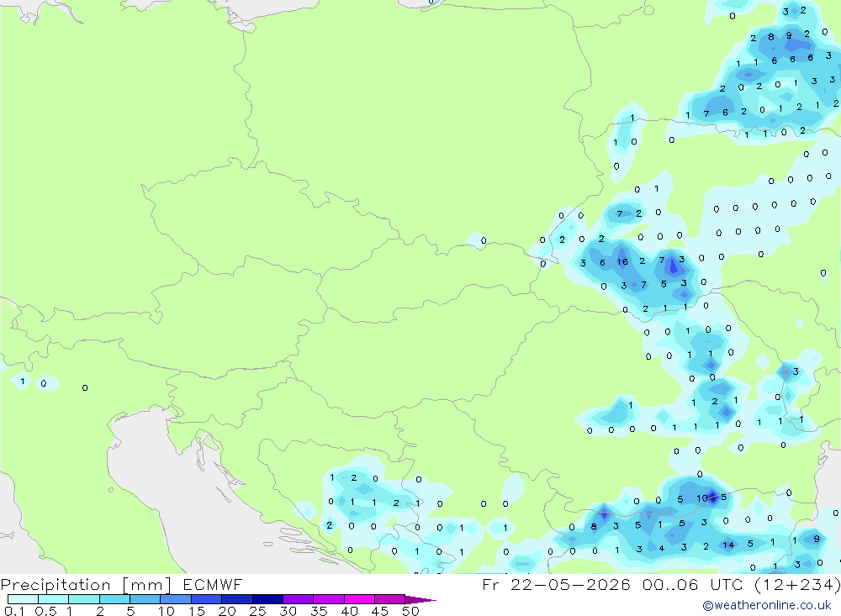
Task: Click the 'ECMWF' model label
Action: pos(213,584)
